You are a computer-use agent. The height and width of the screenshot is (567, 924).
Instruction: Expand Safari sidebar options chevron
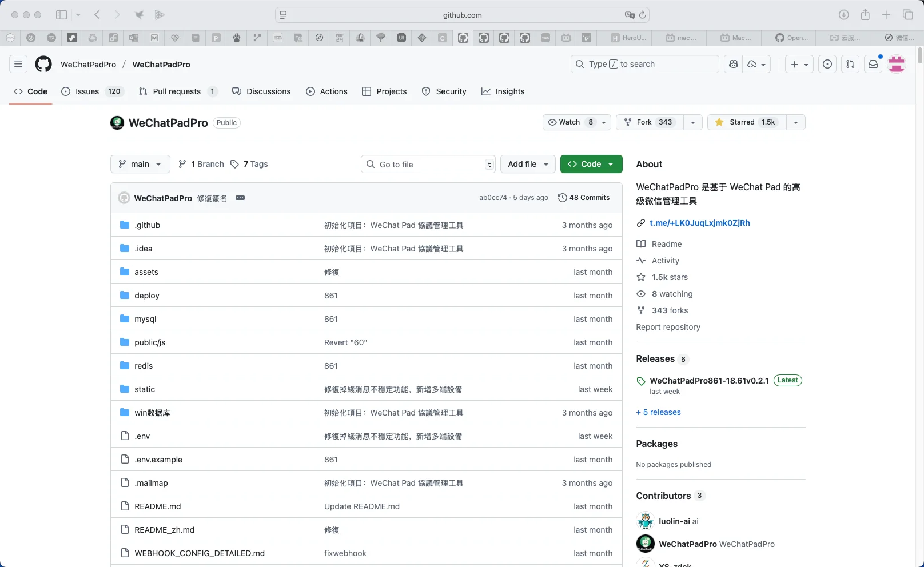[x=78, y=15]
